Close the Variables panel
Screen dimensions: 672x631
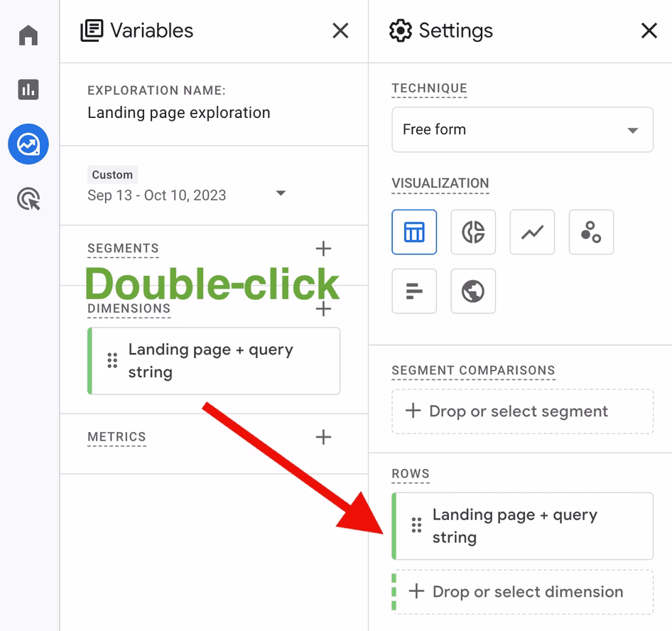coord(340,31)
